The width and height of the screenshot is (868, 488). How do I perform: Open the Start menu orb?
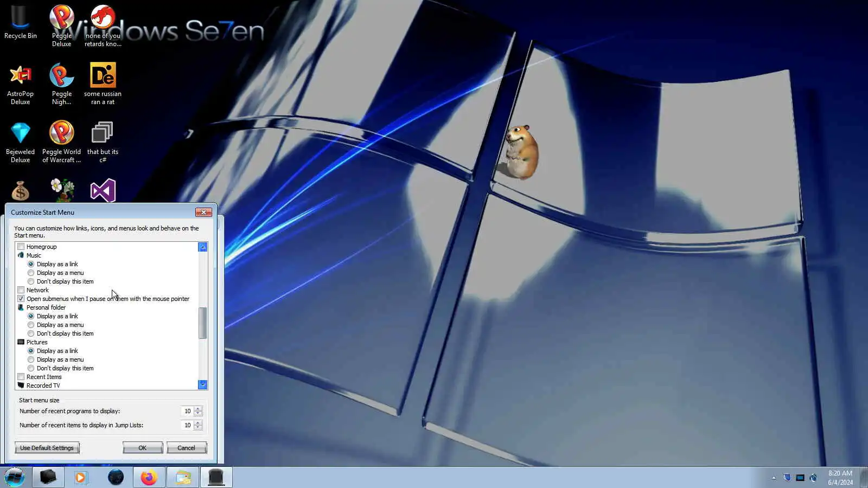(x=15, y=477)
